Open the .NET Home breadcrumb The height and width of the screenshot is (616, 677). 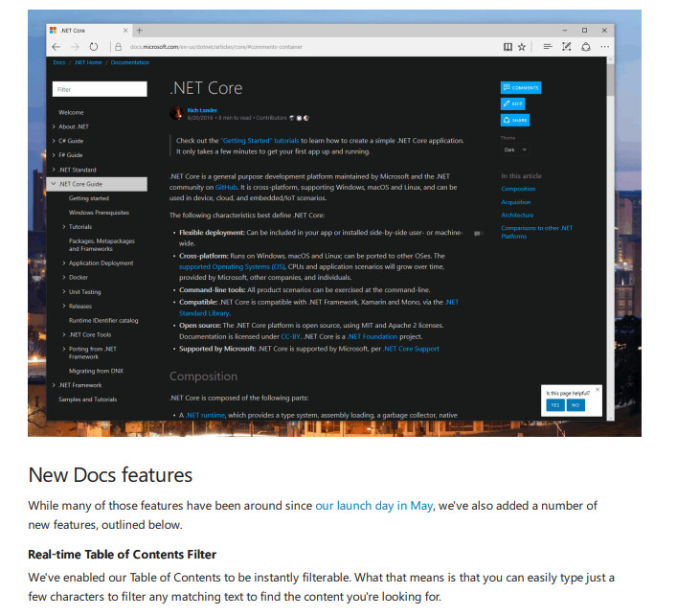click(x=88, y=62)
